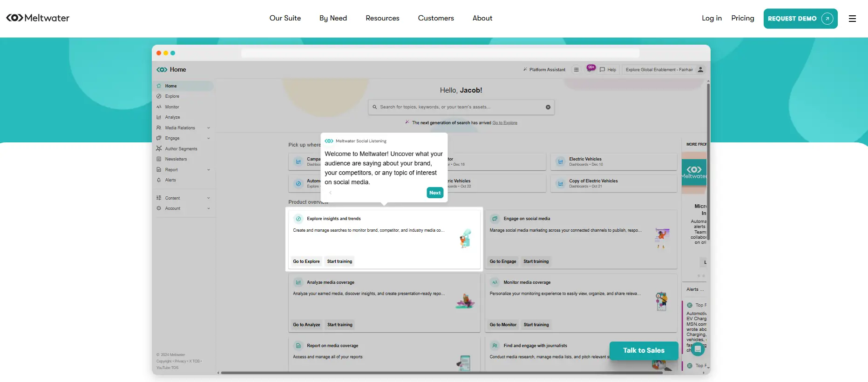Clear search with the X icon
The height and width of the screenshot is (382, 868).
[x=548, y=107]
